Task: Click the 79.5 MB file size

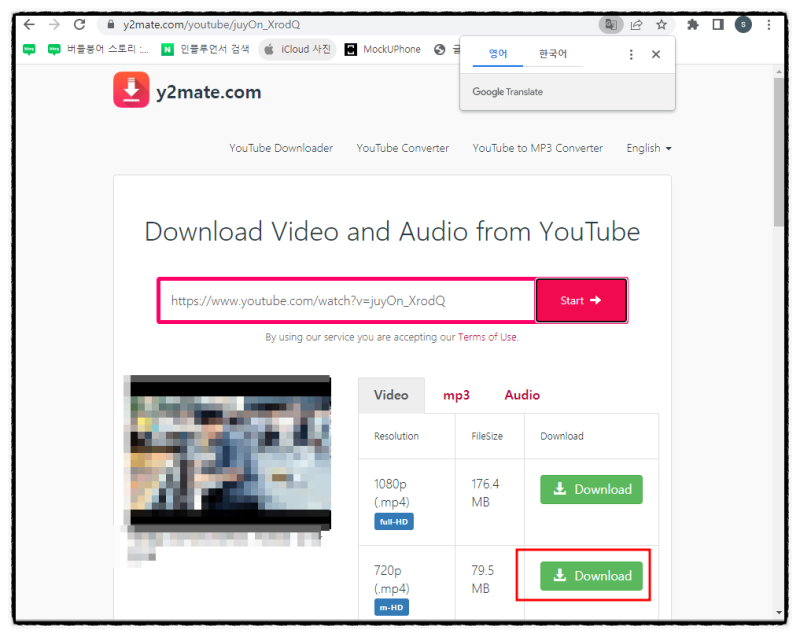Action: point(483,579)
